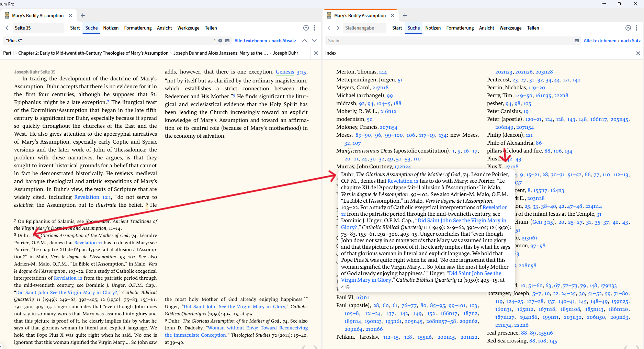Screen dimensions: 644x349
Task: Click the forward navigation arrow in right panel
Action: [x=338, y=28]
